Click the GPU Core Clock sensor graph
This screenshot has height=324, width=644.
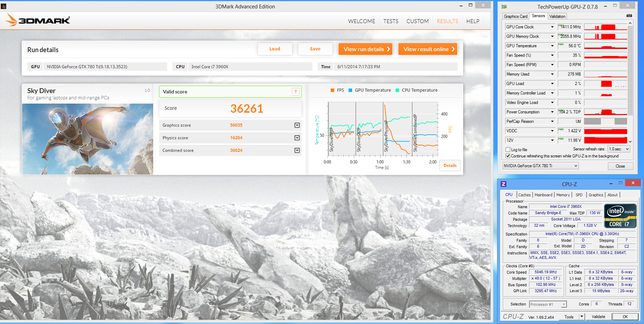[605, 27]
